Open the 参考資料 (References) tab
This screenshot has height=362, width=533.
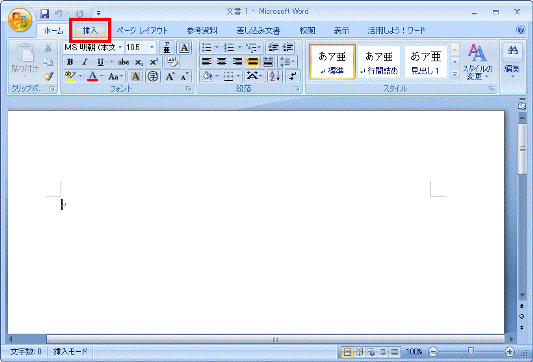[x=202, y=31]
